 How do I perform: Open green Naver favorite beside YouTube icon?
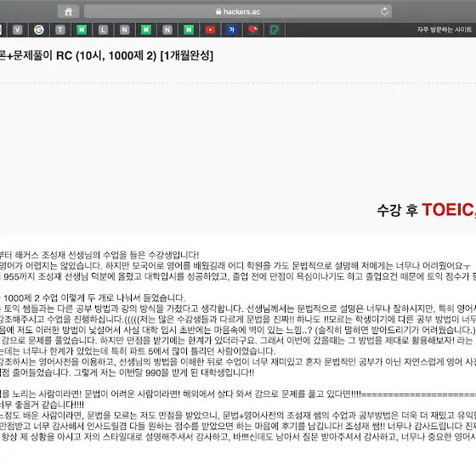[x=189, y=30]
